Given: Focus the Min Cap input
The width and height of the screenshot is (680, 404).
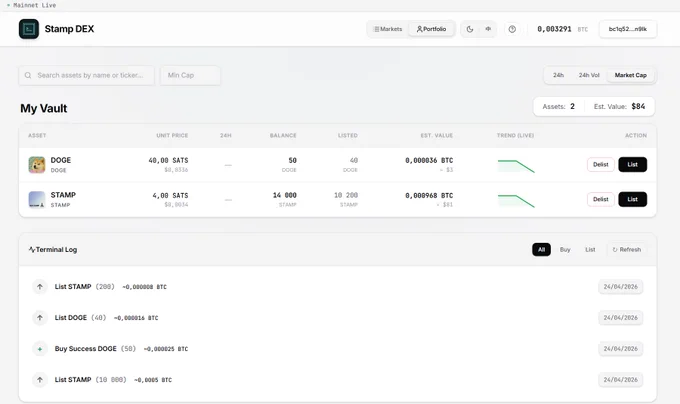Looking at the screenshot, I should (190, 75).
